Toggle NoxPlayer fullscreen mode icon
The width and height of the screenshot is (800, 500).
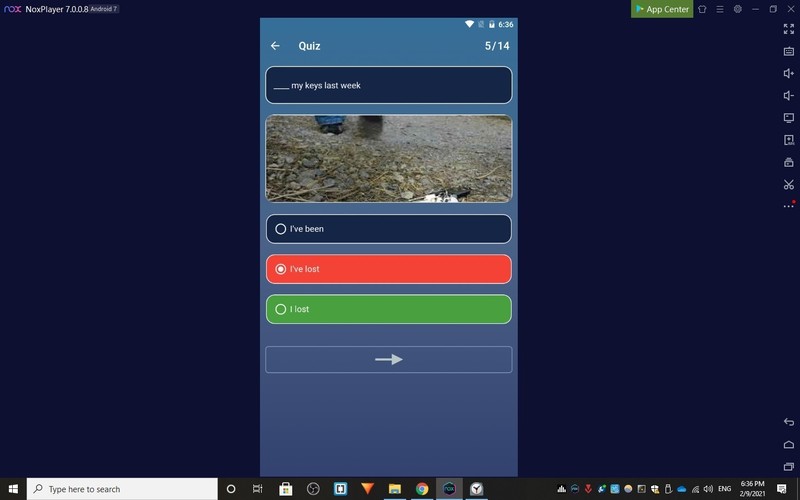(788, 29)
